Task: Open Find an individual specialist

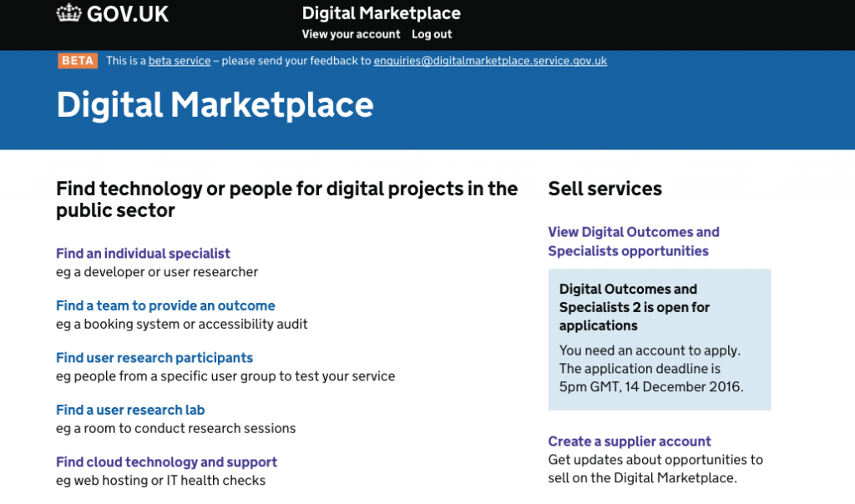Action: 143,254
